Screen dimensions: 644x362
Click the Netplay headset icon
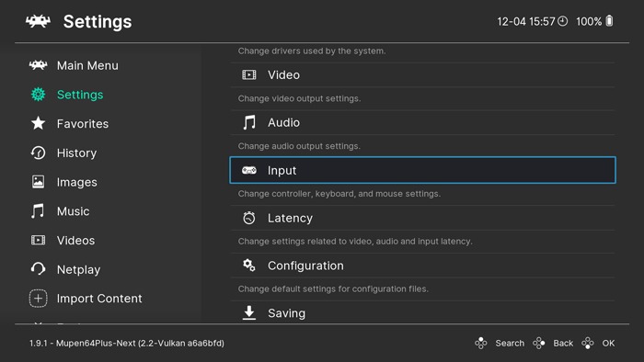[39, 269]
